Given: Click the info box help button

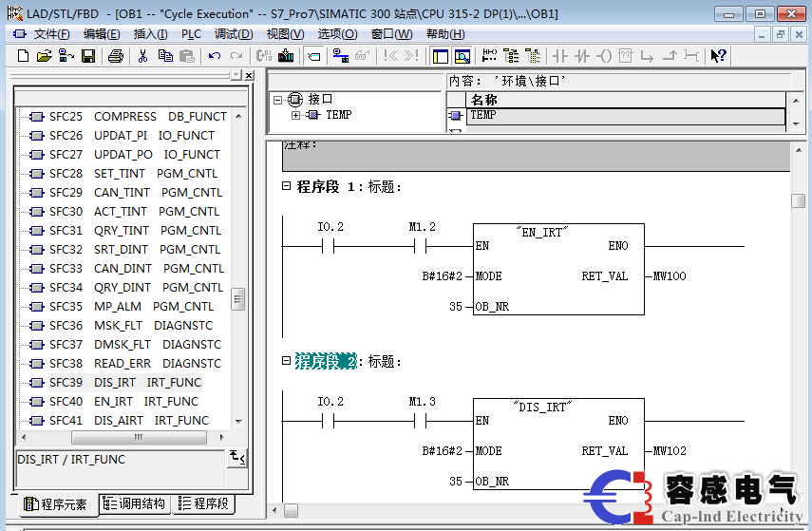Looking at the screenshot, I should pos(237,457).
